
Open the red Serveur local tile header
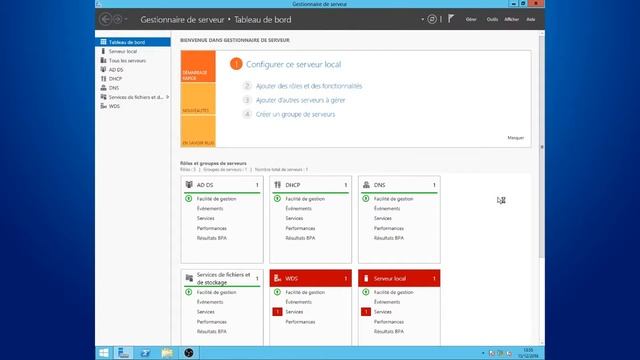(399, 278)
